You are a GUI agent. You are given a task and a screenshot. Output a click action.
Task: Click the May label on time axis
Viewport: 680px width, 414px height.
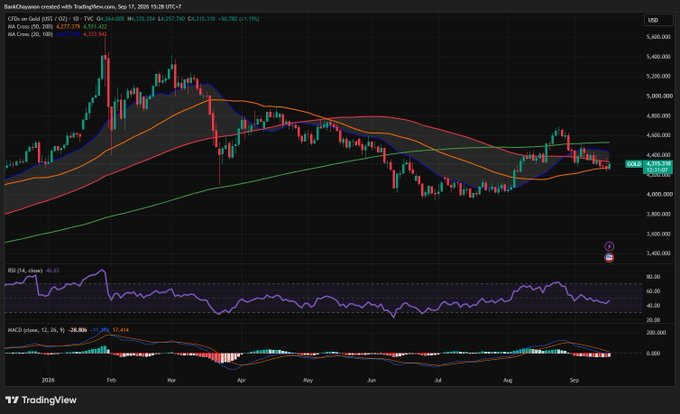point(308,380)
